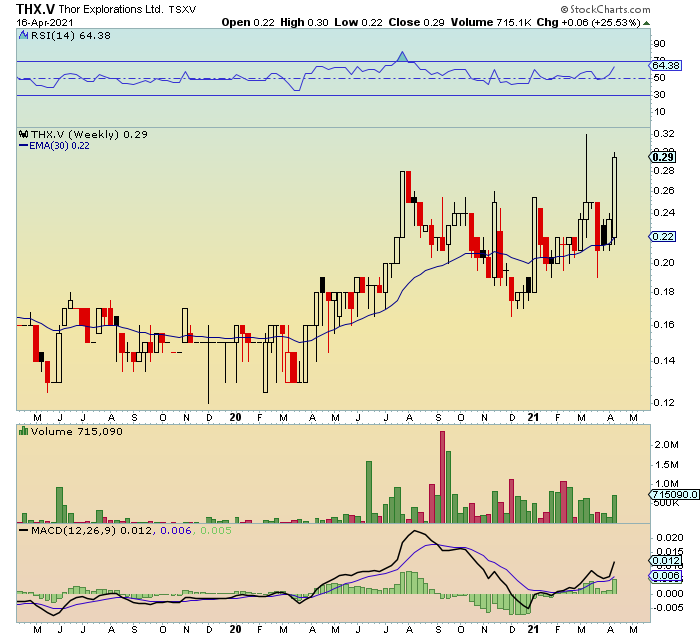Click the Volume 715.1K header value
This screenshot has width=700, height=639.
(x=491, y=22)
